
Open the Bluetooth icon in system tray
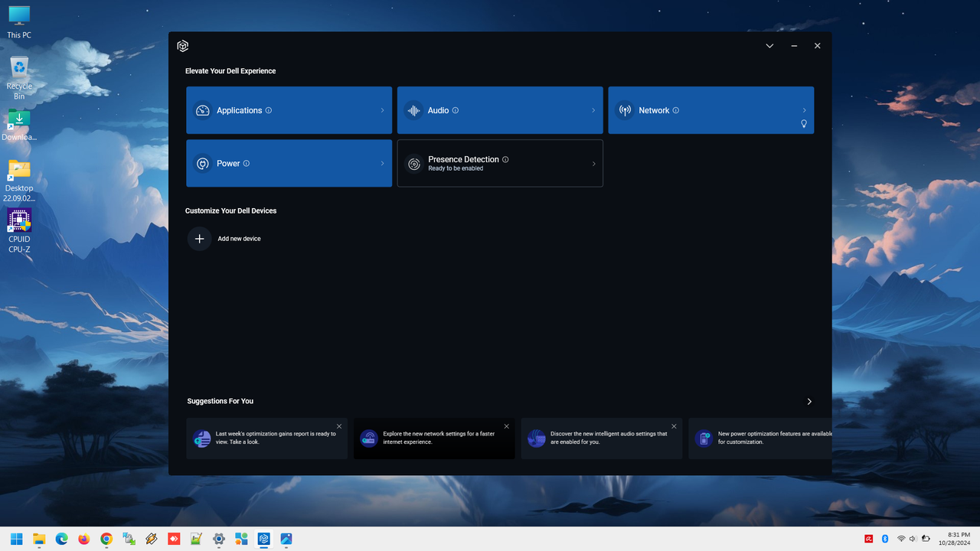[x=885, y=539]
